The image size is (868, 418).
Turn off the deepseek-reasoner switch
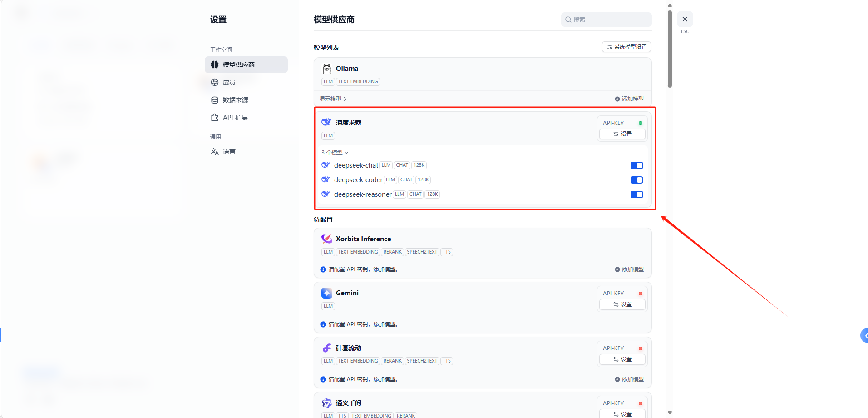click(637, 194)
